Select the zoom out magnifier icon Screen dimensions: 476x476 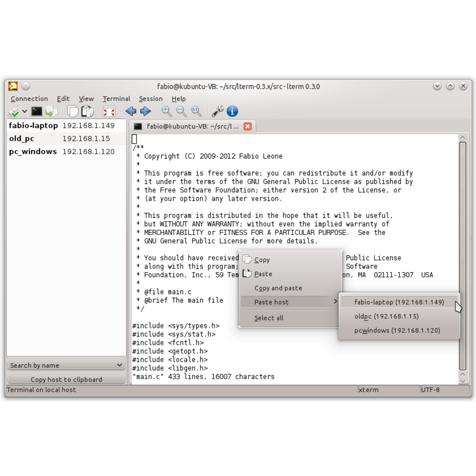[181, 112]
